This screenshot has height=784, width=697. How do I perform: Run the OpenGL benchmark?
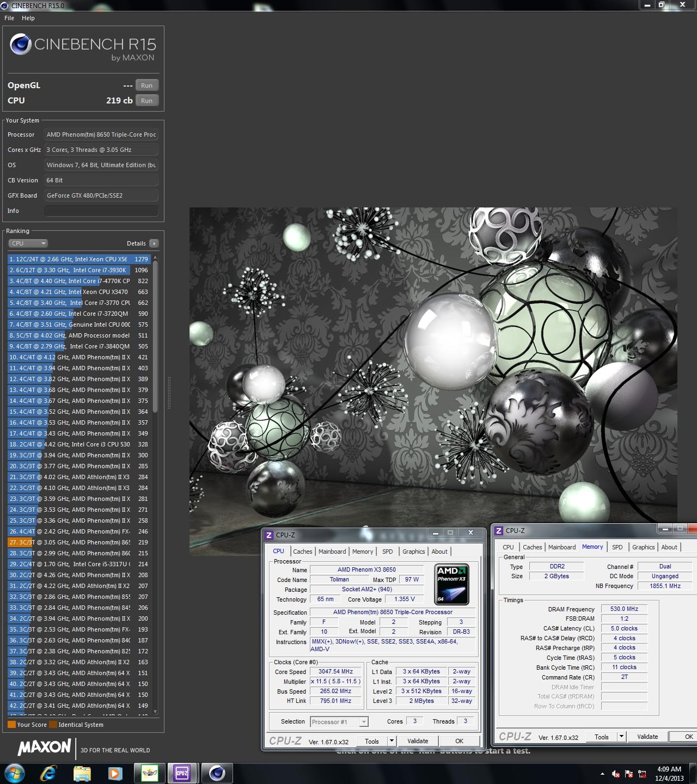[147, 85]
